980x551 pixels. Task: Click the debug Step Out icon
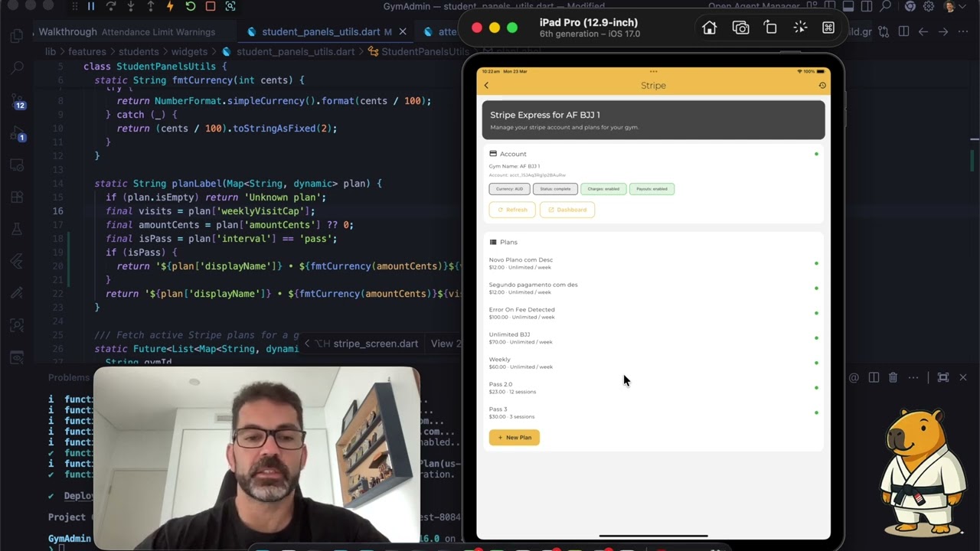point(150,6)
